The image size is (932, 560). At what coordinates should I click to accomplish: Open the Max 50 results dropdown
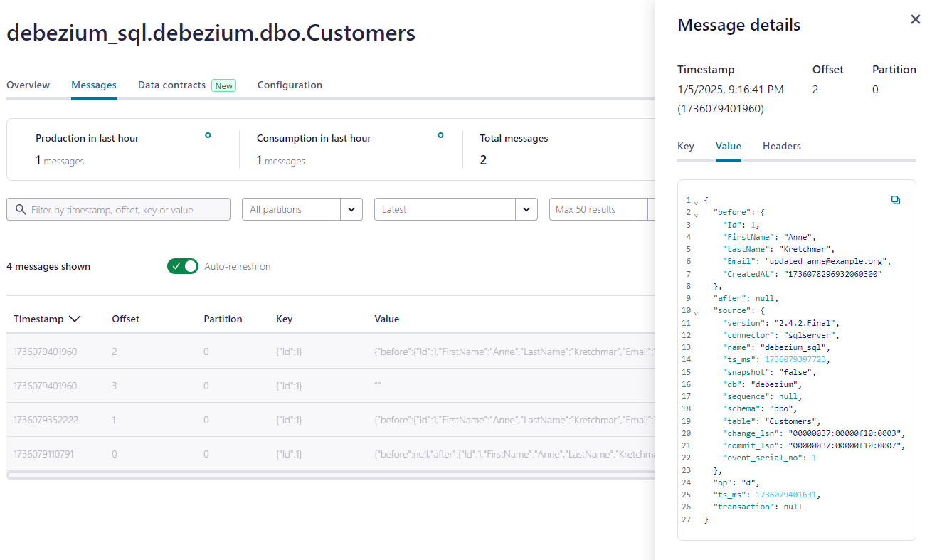[602, 209]
